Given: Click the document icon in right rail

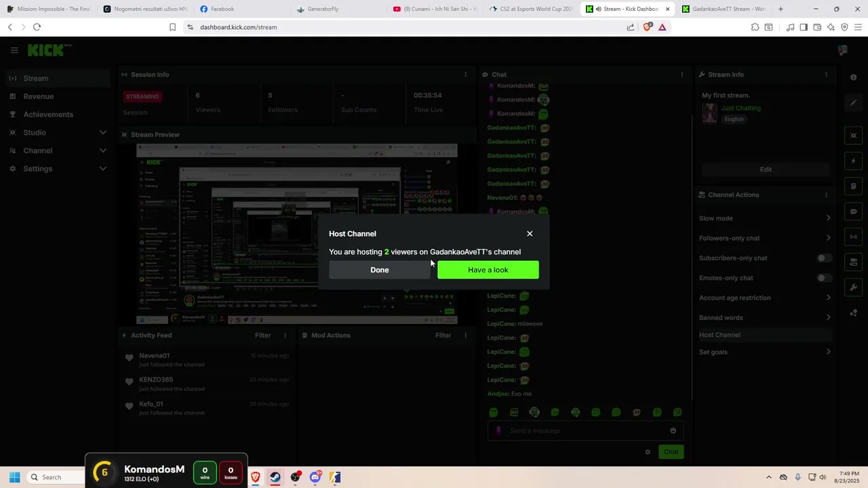Looking at the screenshot, I should [853, 186].
